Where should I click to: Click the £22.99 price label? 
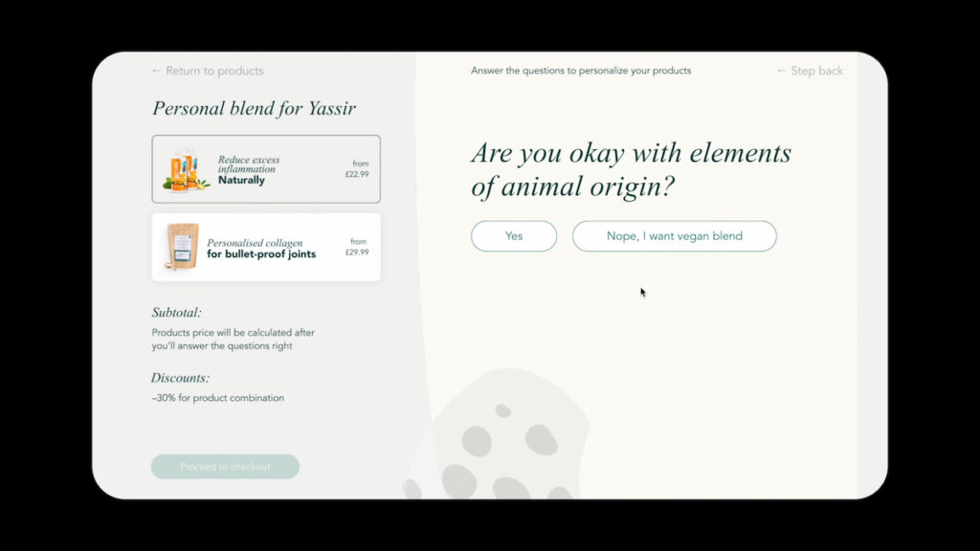point(357,174)
